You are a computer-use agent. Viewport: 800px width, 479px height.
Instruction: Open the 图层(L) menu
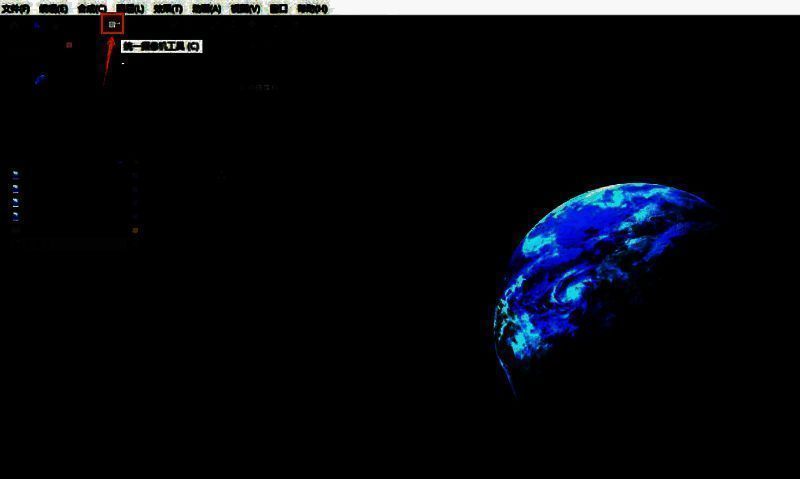130,8
